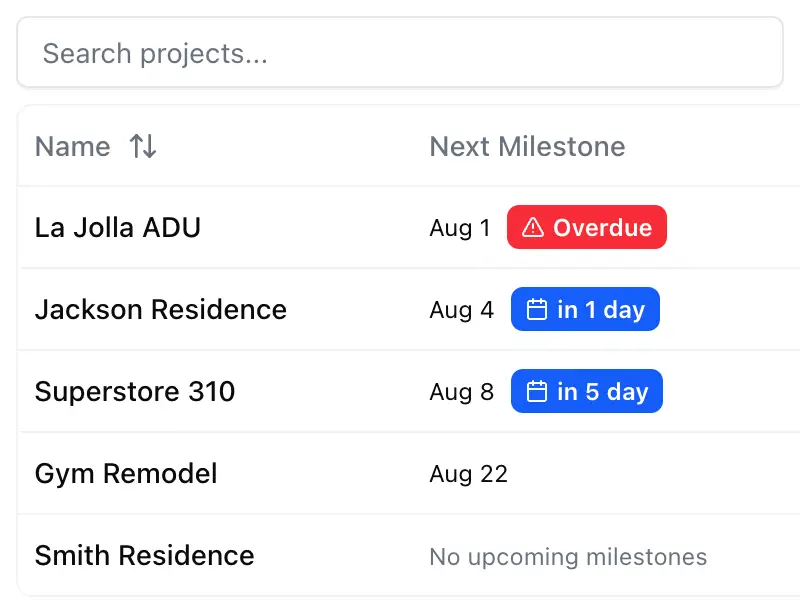Open the La Jolla ADU project

click(x=117, y=227)
